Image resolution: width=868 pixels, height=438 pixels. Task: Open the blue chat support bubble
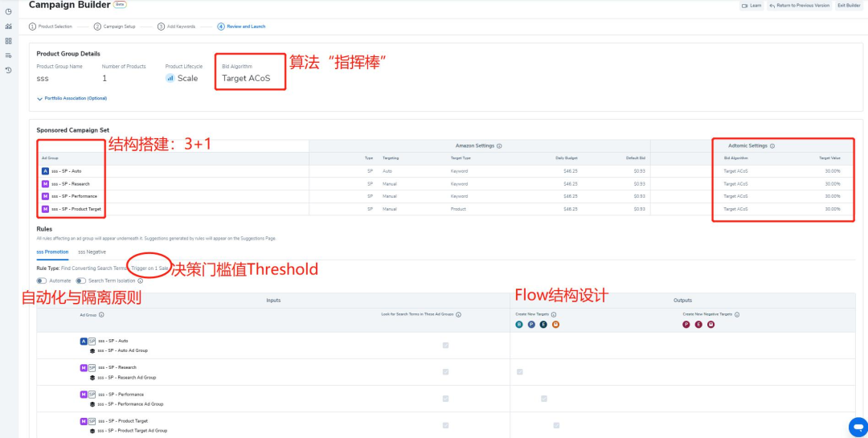pos(858,427)
